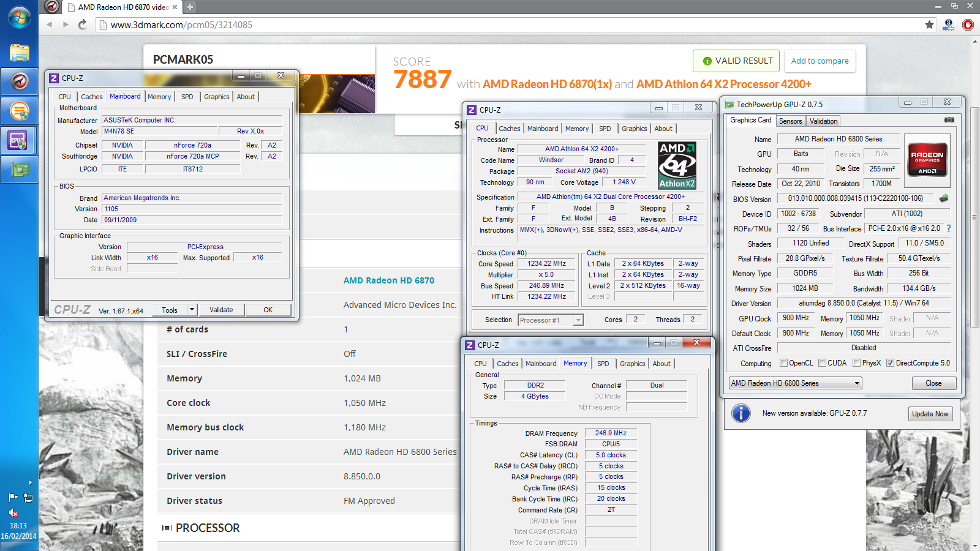The image size is (980, 551).
Task: Click the Driver Version field in GPU-Z
Action: [x=864, y=303]
